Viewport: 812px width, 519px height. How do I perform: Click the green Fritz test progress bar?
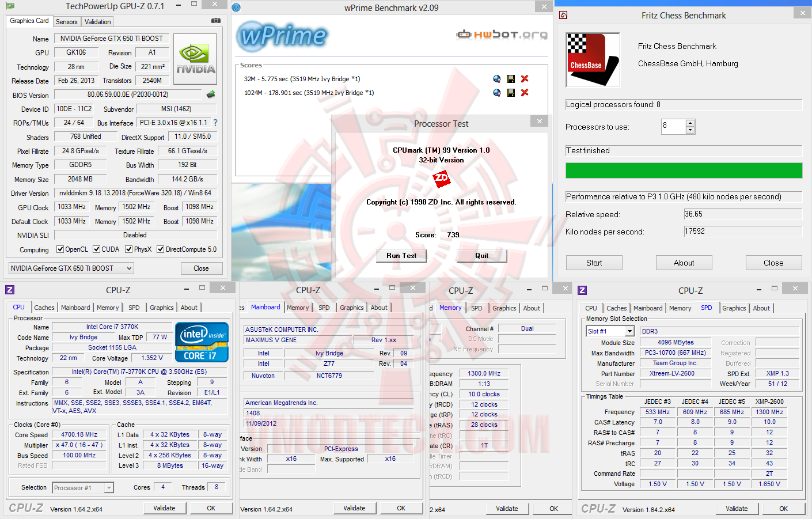(x=684, y=171)
